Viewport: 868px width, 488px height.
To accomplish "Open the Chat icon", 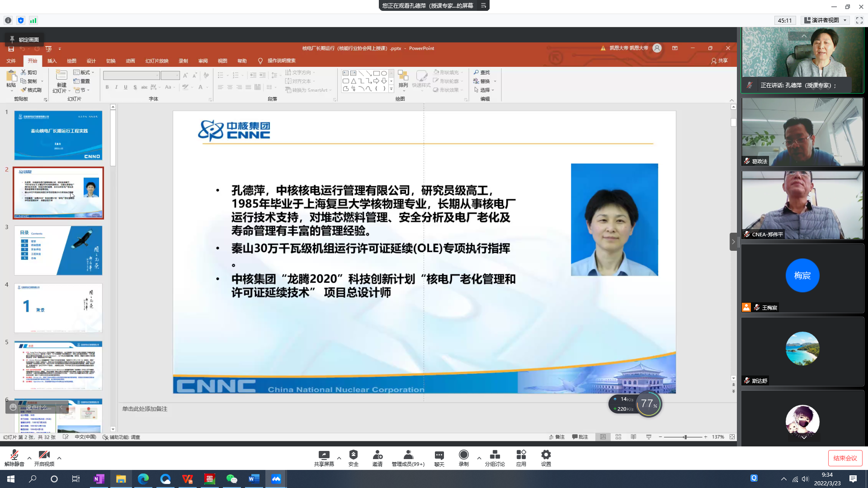I will [x=439, y=455].
